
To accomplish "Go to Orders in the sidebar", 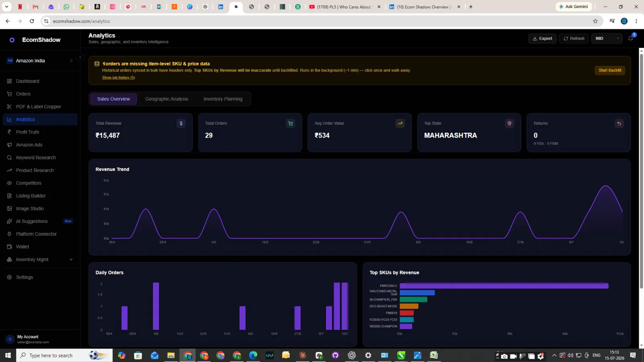I will tap(40, 94).
